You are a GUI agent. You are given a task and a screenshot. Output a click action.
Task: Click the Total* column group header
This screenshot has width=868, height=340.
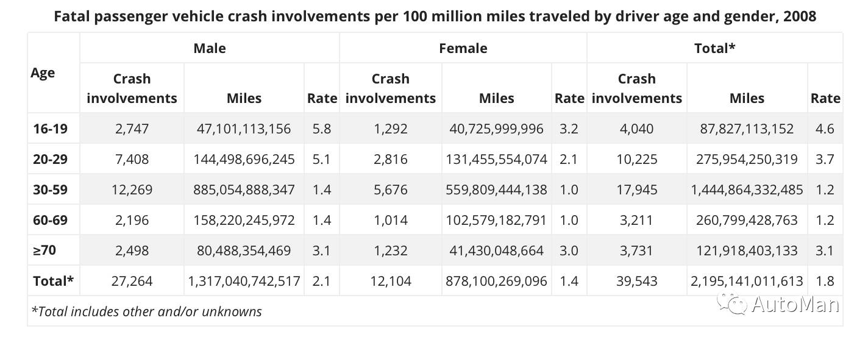pyautogui.click(x=714, y=48)
